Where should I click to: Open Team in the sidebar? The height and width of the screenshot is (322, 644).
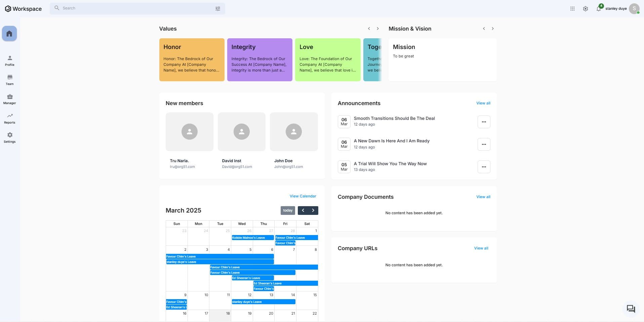pyautogui.click(x=9, y=80)
